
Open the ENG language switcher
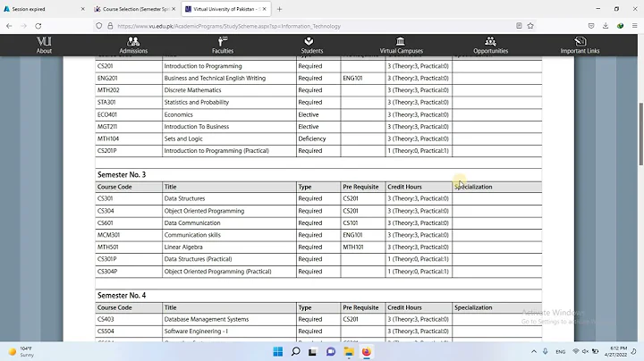point(560,351)
